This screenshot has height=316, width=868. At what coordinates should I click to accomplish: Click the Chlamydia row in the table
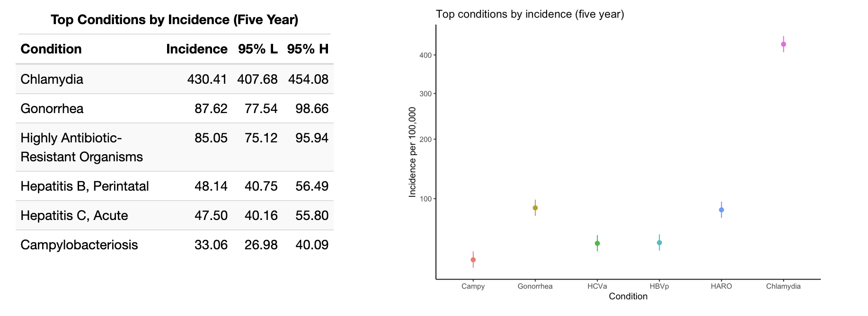[x=52, y=79]
